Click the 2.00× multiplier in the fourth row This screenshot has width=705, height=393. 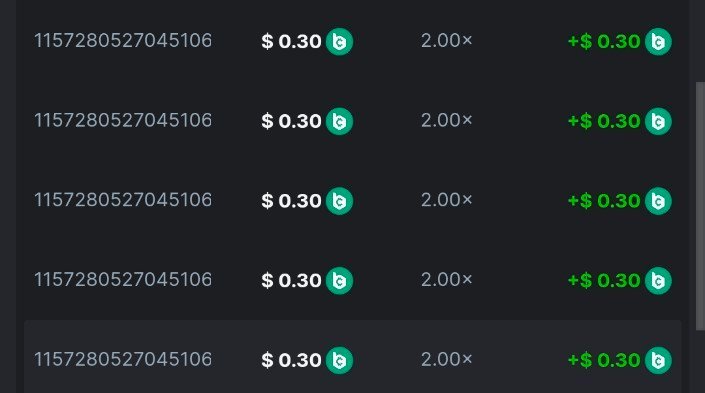[446, 280]
